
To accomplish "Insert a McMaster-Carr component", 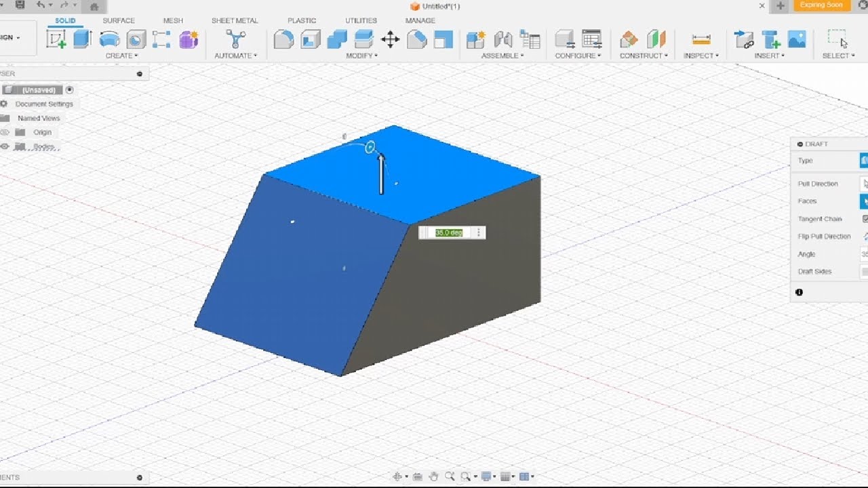I will point(771,39).
